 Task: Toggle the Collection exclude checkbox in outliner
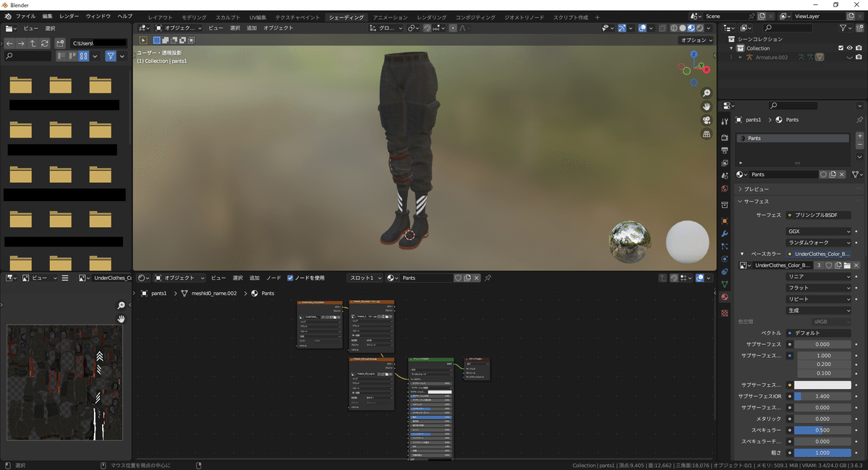(x=841, y=48)
